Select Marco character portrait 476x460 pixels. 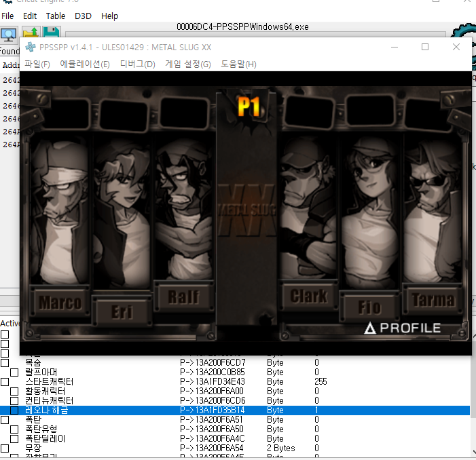coord(60,209)
